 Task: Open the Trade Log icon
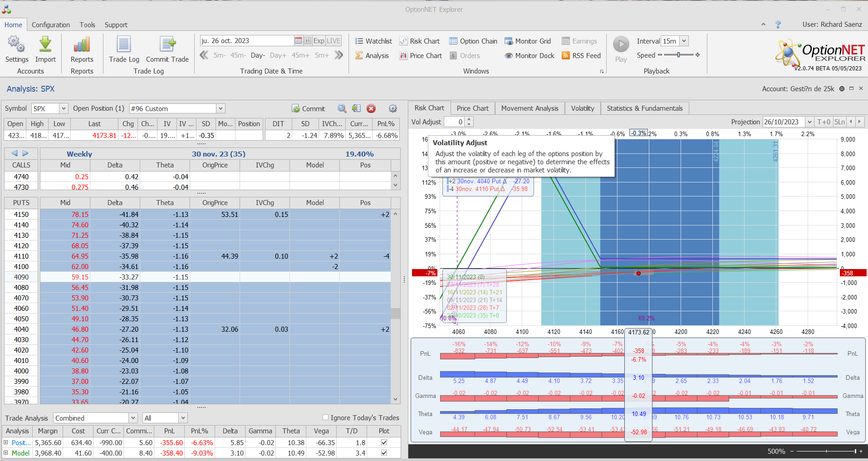click(x=124, y=45)
